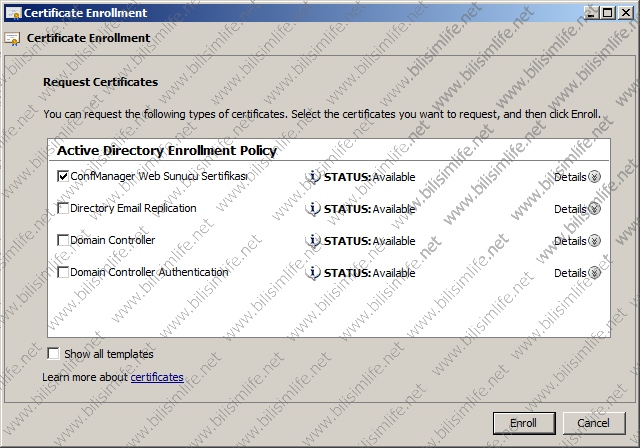Viewport: 640px width, 448px height.
Task: Click Show all templates label text
Action: tap(109, 354)
